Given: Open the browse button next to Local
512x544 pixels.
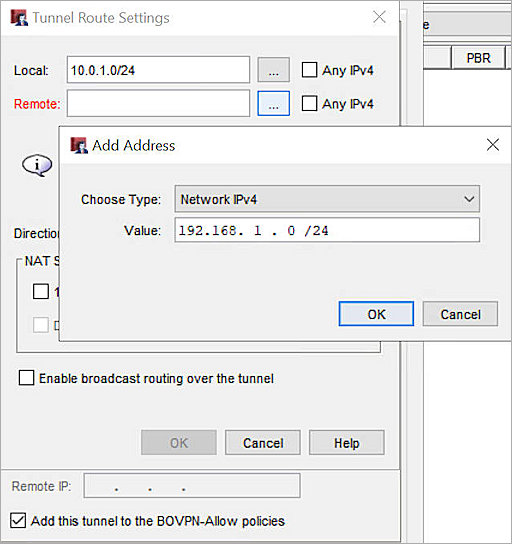Looking at the screenshot, I should (x=273, y=70).
